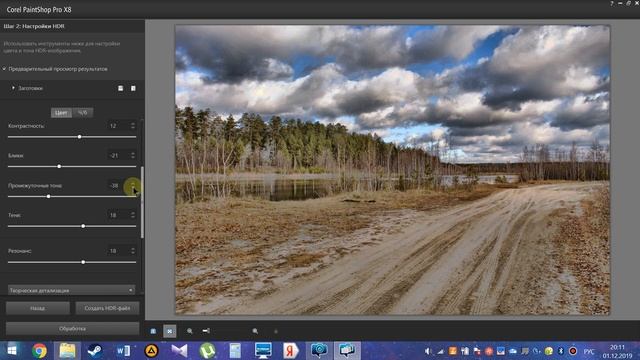Click first view mode icon below preview
Viewport: 640px width, 360px height.
153,331
